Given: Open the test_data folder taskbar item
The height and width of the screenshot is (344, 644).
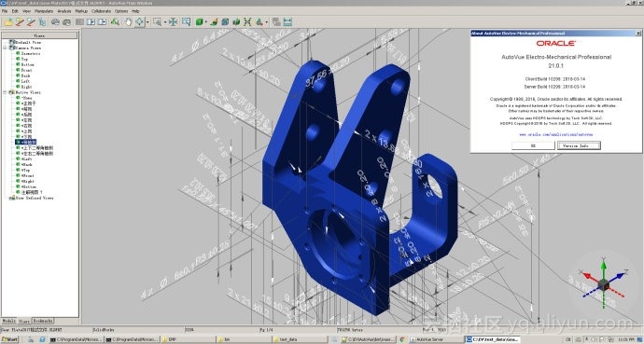Looking at the screenshot, I should tap(300, 339).
